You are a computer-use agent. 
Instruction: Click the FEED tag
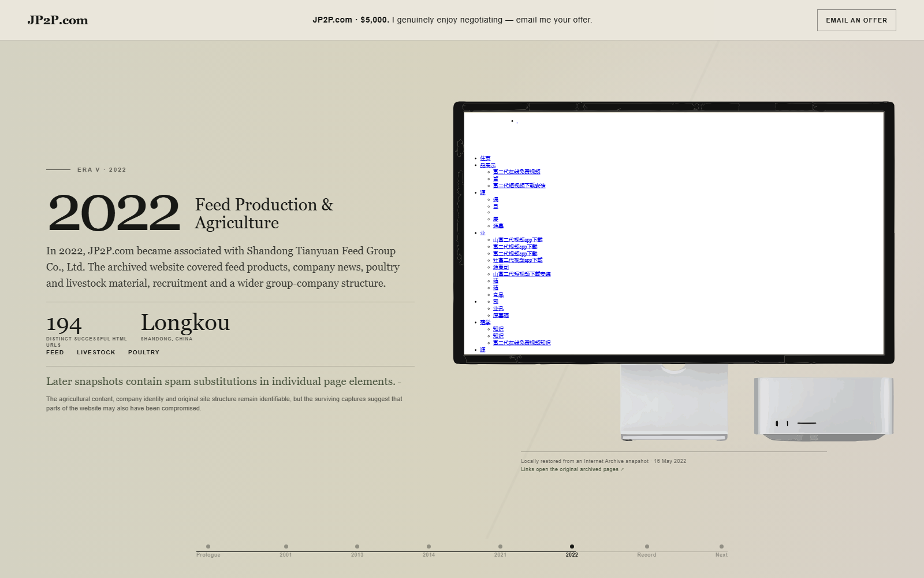click(x=55, y=353)
